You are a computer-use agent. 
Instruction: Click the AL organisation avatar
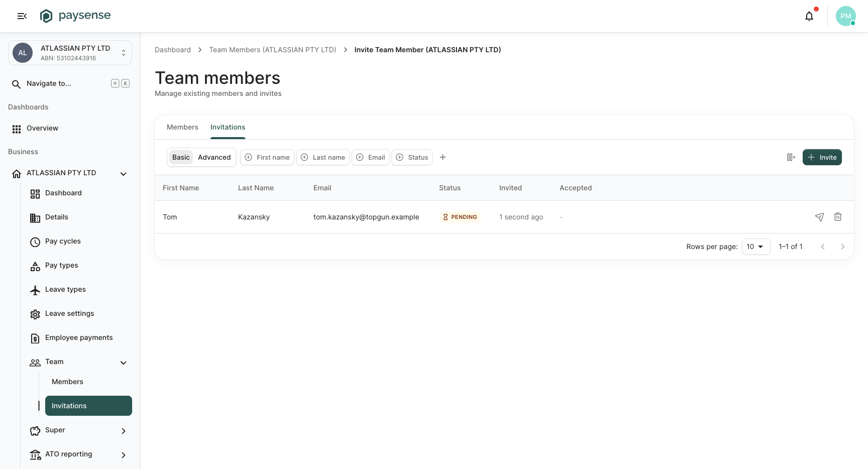click(x=23, y=53)
